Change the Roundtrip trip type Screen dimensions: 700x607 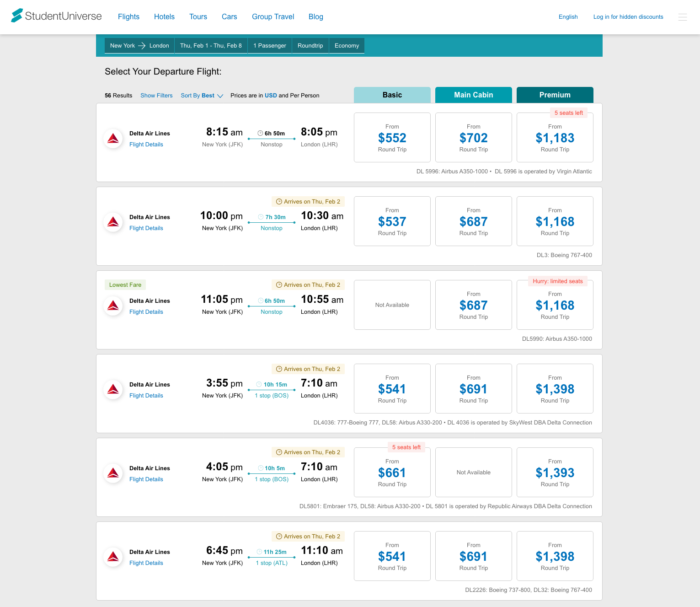pyautogui.click(x=310, y=46)
